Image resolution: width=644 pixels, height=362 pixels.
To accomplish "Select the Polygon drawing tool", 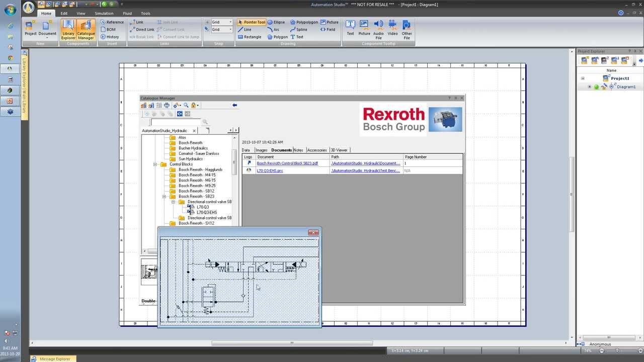I will point(278,37).
